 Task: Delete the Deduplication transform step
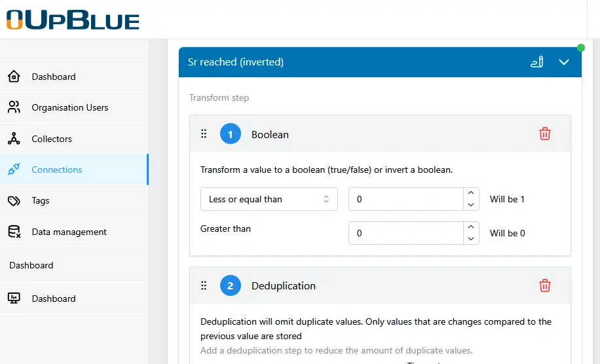544,286
